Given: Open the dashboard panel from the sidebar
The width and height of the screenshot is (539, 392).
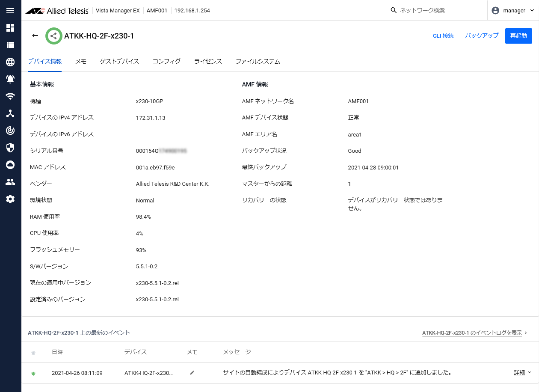Looking at the screenshot, I should pos(10,28).
